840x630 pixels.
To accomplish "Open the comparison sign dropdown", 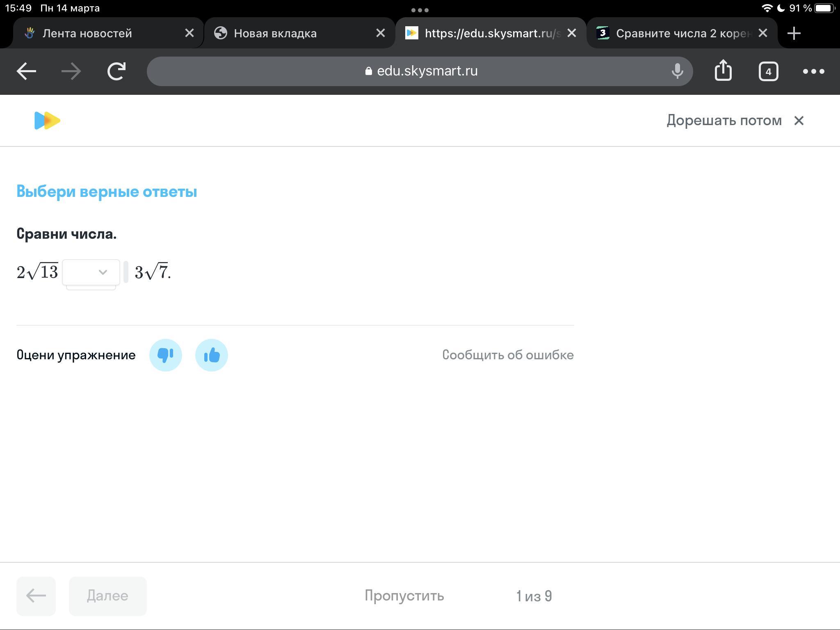I will (91, 272).
